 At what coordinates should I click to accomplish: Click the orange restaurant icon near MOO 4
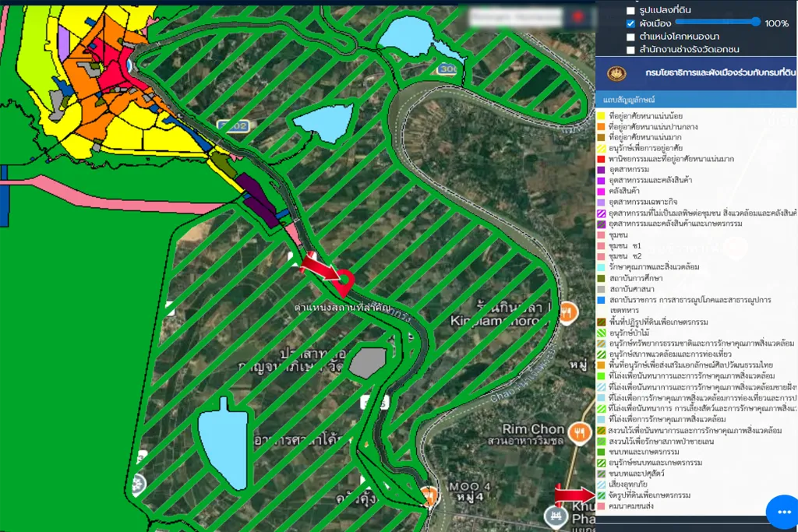428,494
